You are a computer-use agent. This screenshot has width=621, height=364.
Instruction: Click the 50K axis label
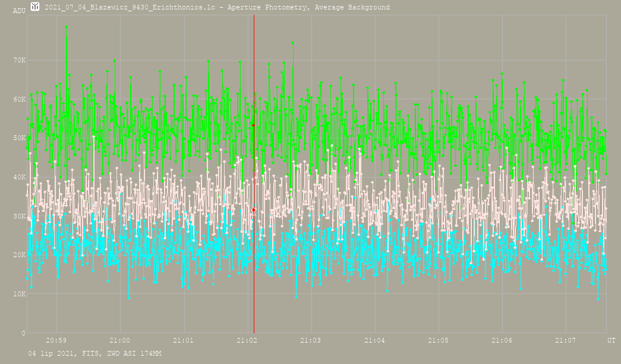(x=20, y=138)
